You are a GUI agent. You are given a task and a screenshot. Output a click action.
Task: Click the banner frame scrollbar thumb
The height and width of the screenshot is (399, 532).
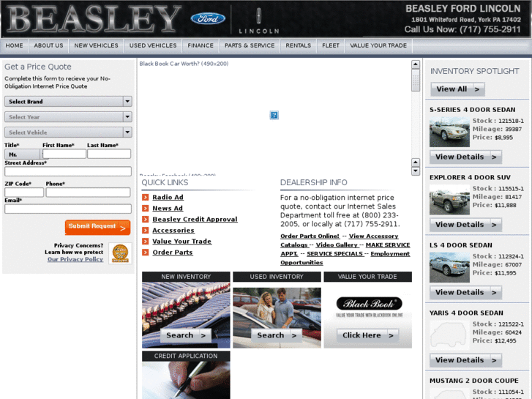pyautogui.click(x=416, y=81)
